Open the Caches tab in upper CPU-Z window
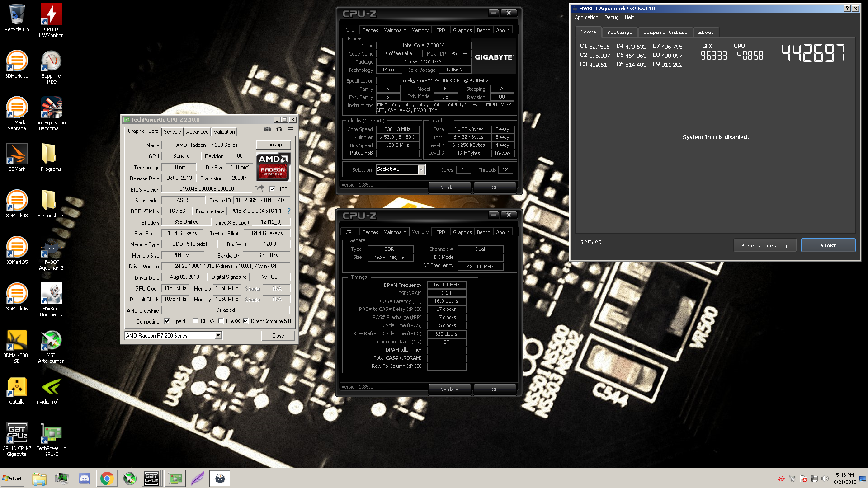The height and width of the screenshot is (488, 868). tap(370, 30)
